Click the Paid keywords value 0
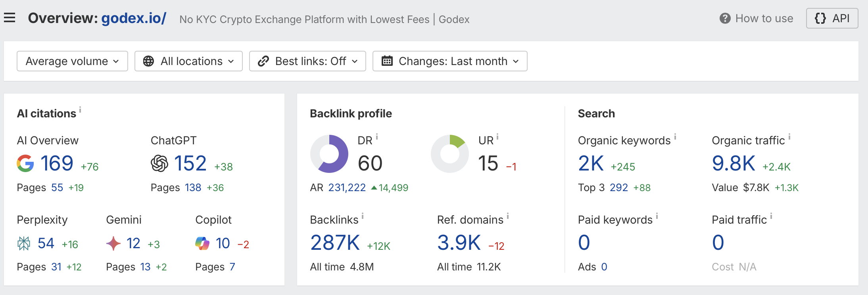Screen dimensions: 868x295 click(584, 243)
